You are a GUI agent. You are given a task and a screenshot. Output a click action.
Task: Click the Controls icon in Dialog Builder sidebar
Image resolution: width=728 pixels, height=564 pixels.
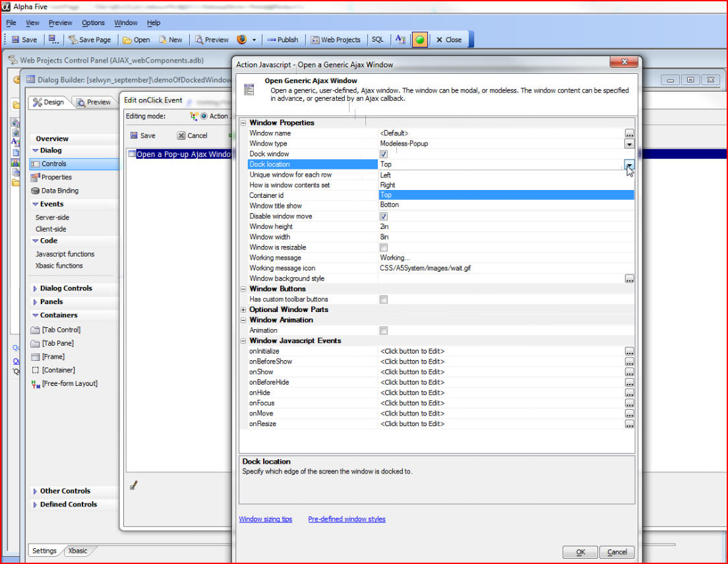click(x=36, y=164)
